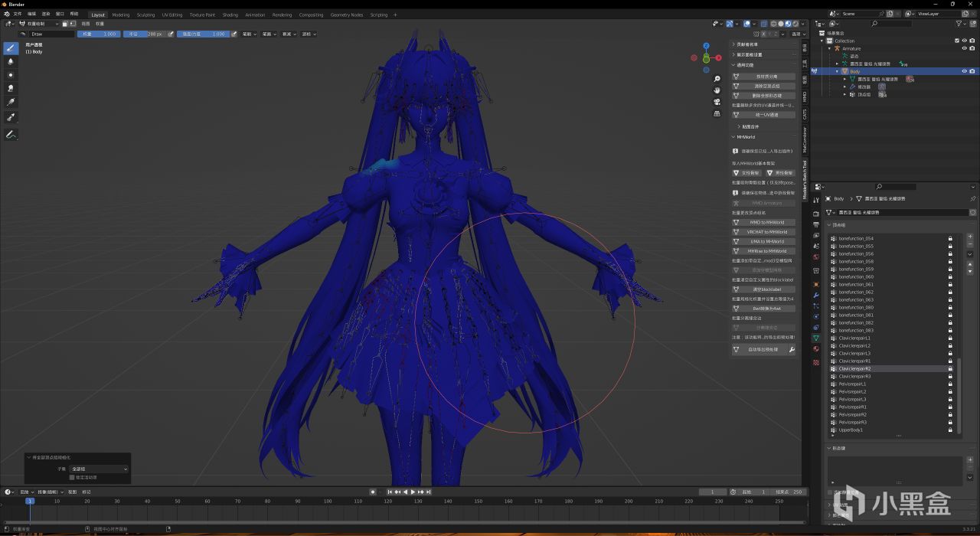Select the Gradient weight tool
This screenshot has height=536, width=980.
(11, 102)
